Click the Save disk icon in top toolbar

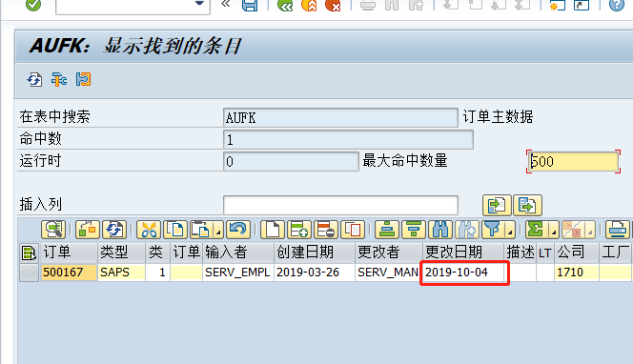250,5
